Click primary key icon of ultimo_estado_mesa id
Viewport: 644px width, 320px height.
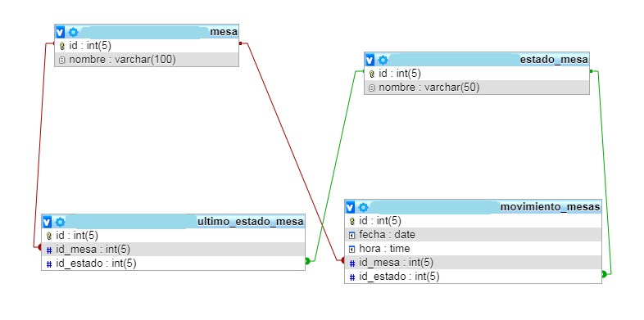[49, 236]
